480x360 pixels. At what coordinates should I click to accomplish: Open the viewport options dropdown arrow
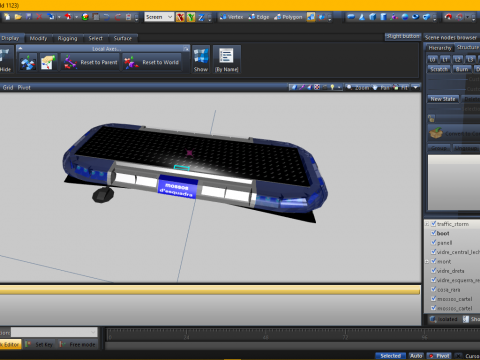click(415, 87)
